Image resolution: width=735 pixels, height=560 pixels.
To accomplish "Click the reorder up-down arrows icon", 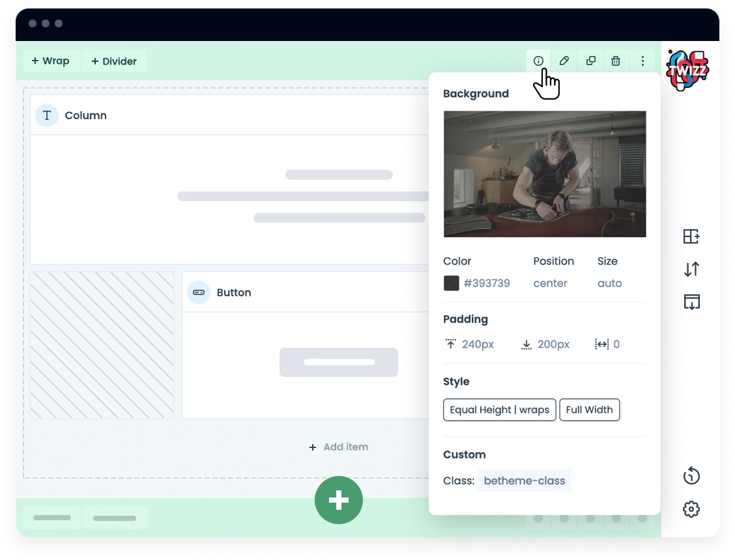I will pyautogui.click(x=691, y=269).
